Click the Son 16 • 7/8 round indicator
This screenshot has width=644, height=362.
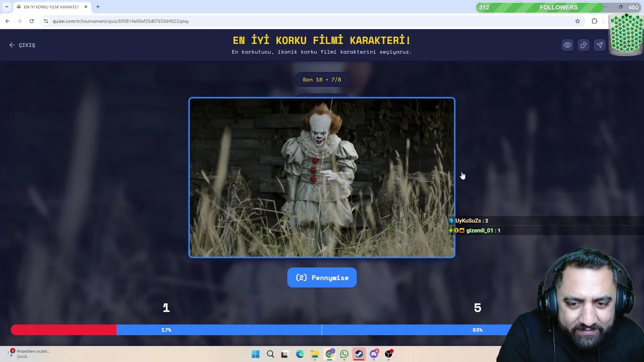tap(322, 79)
